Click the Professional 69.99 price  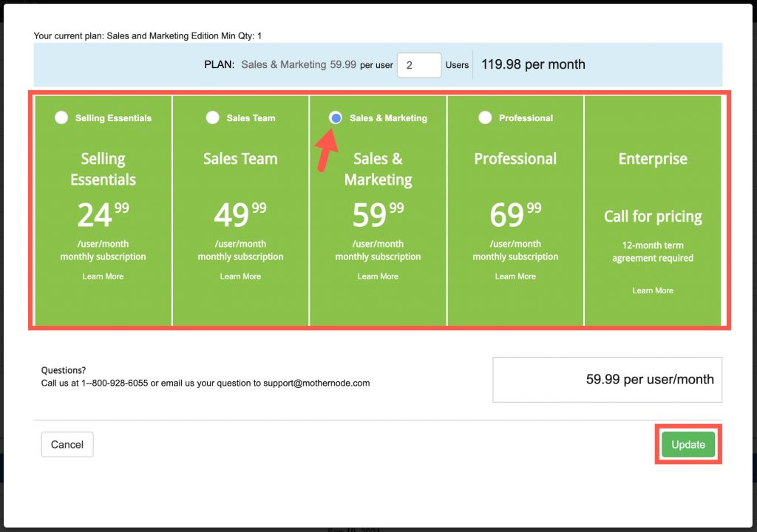(515, 215)
